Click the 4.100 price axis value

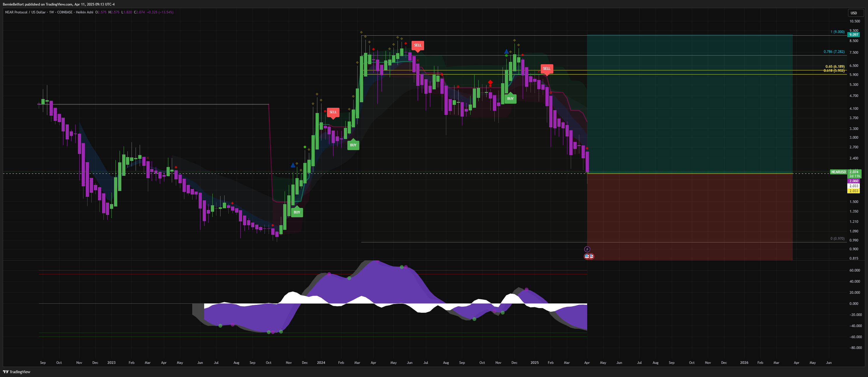[x=854, y=109]
